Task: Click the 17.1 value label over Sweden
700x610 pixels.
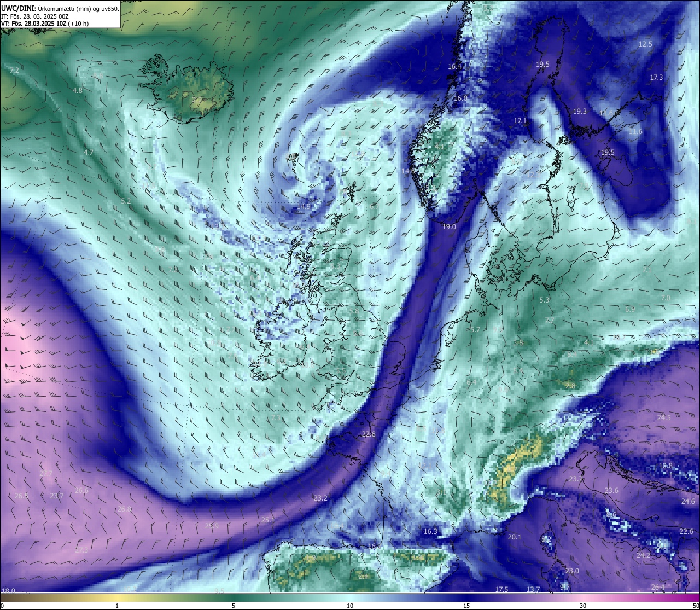Action: [520, 121]
